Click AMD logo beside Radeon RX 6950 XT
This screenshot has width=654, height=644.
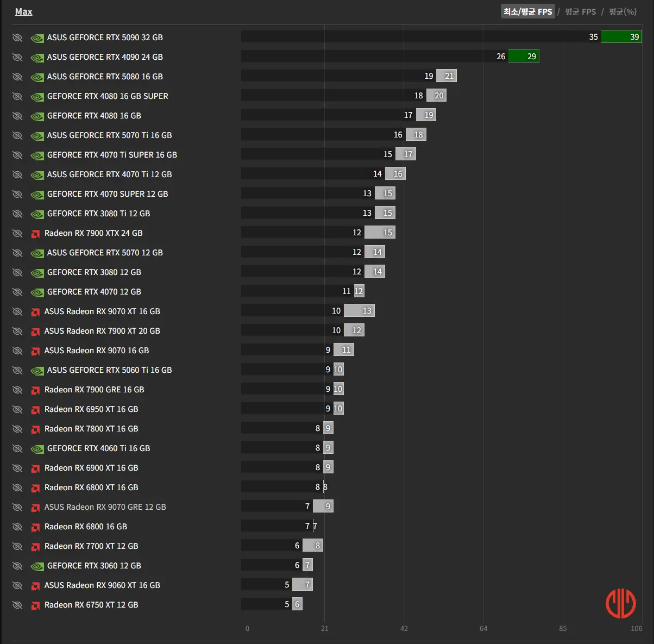[x=35, y=410]
